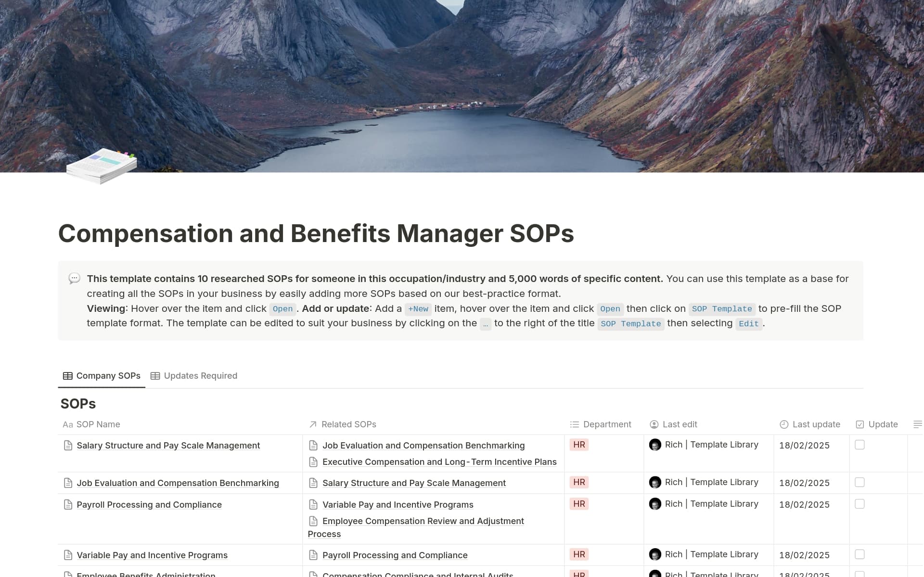Screen dimensions: 924x577
Task: Click the person icon beside Last edit
Action: point(654,424)
